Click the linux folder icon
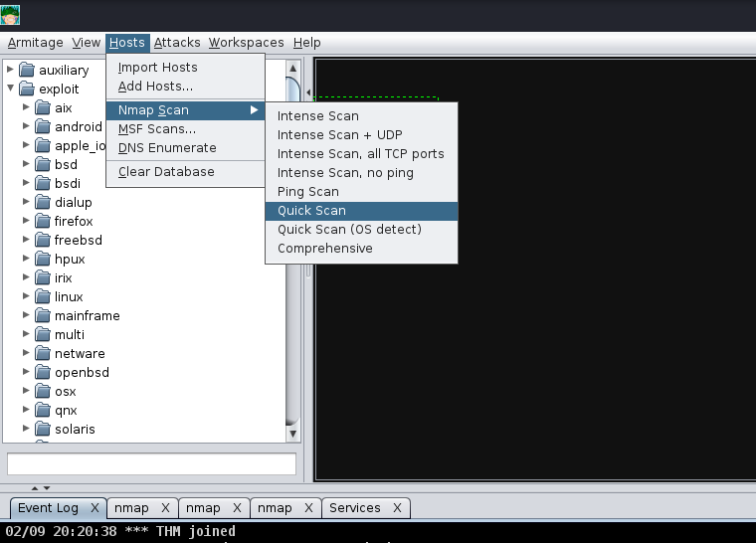The width and height of the screenshot is (756, 543). [x=43, y=296]
